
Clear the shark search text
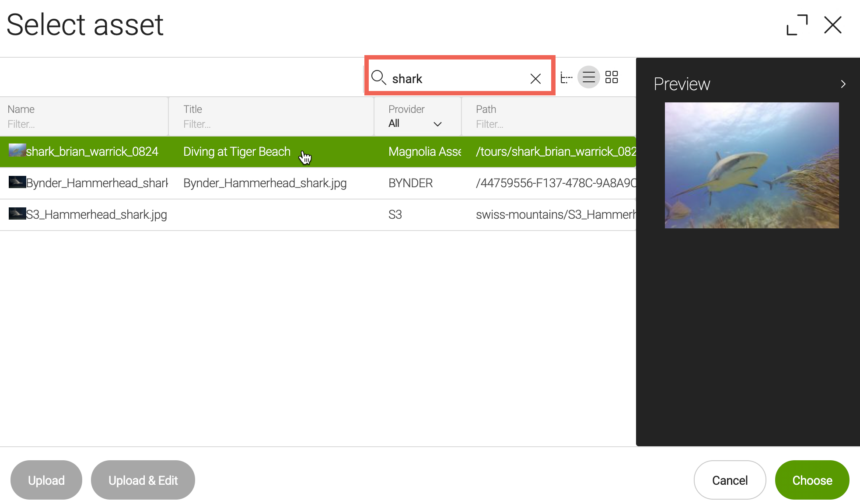(x=535, y=78)
